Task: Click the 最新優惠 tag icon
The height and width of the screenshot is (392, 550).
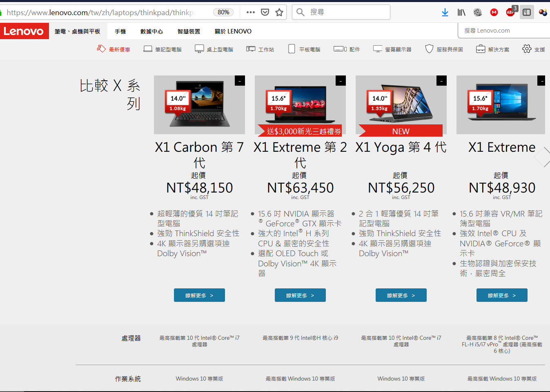Action: tap(101, 49)
